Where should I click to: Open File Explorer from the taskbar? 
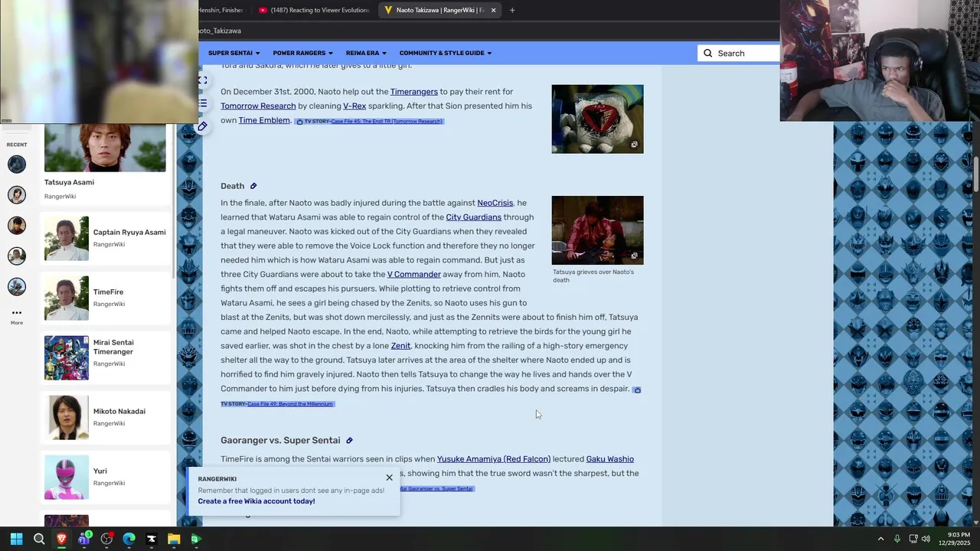coord(174,539)
